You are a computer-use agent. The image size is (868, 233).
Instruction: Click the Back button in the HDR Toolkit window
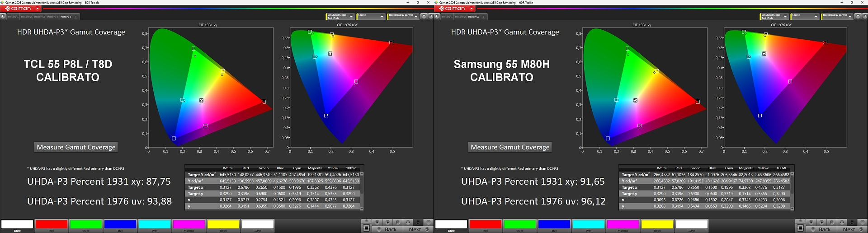point(821,229)
